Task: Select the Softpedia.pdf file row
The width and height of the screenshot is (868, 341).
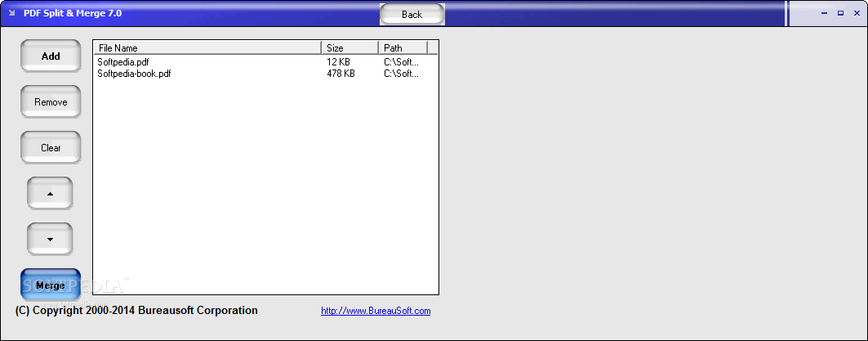Action: 265,62
